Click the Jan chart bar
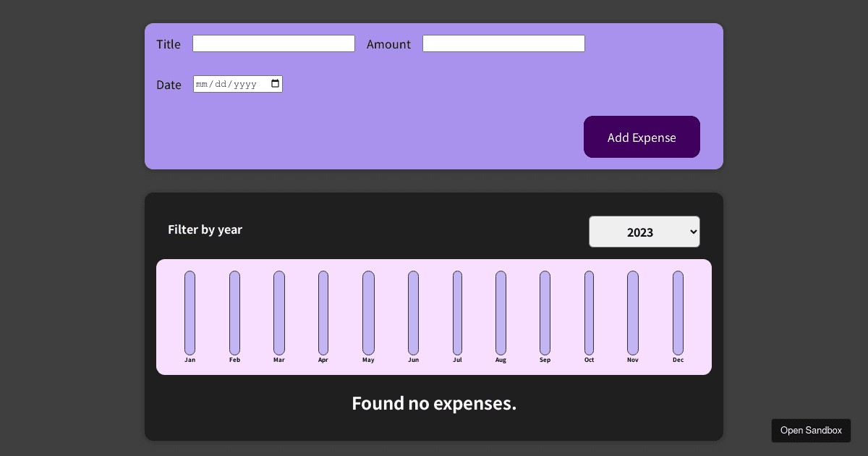This screenshot has width=868, height=456. 190,313
